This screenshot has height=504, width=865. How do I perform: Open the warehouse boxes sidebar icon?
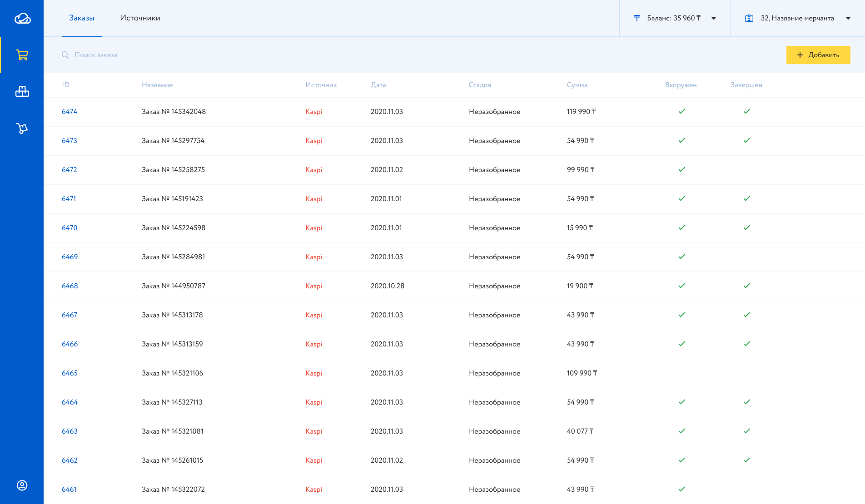coord(22,91)
